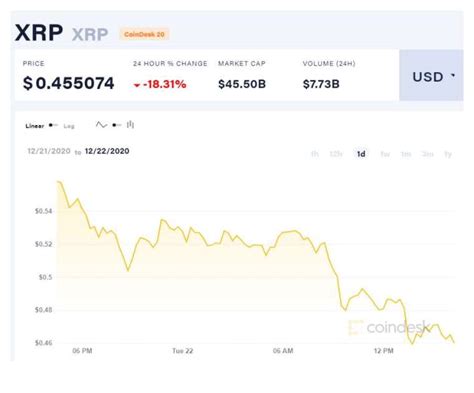Screen dimensions: 474x393
Task: Select the line chart icon
Action: (x=101, y=125)
